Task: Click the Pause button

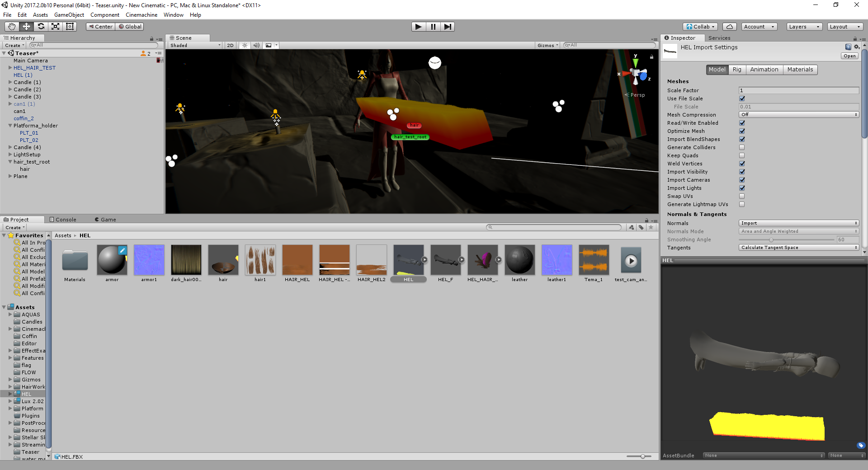Action: [433, 27]
